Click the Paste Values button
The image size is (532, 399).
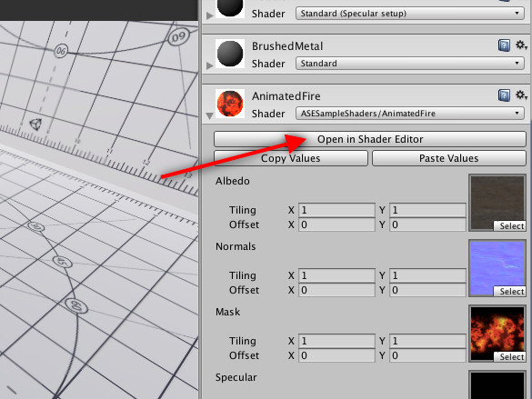(449, 158)
